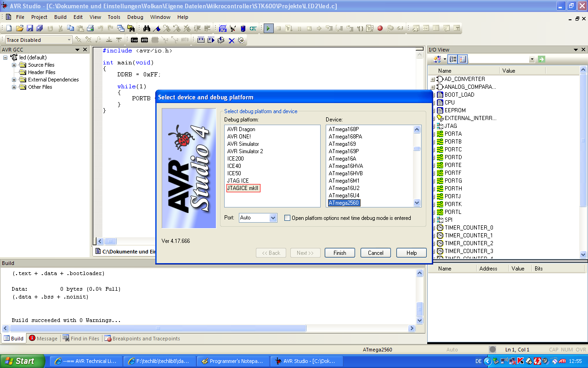
Task: Click the I/O View toolbar's first icon
Action: (x=437, y=59)
